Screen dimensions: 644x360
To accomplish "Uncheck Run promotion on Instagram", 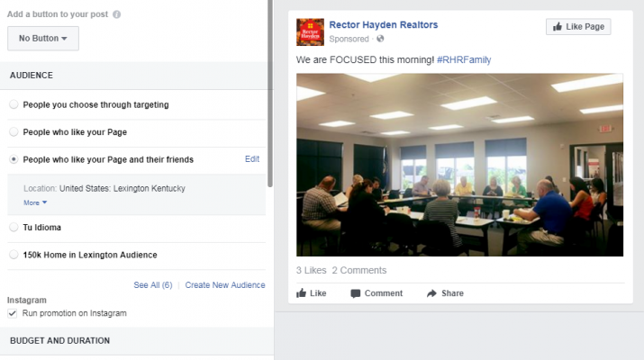I will pyautogui.click(x=13, y=313).
